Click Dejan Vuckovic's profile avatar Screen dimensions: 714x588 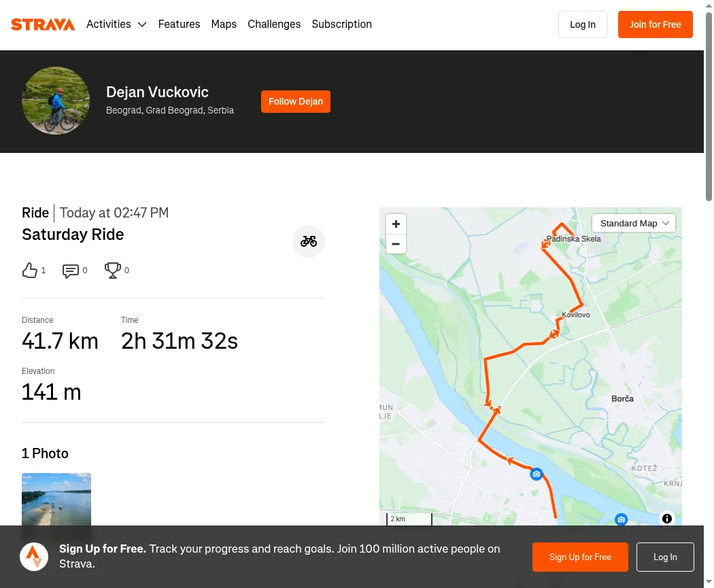click(56, 101)
